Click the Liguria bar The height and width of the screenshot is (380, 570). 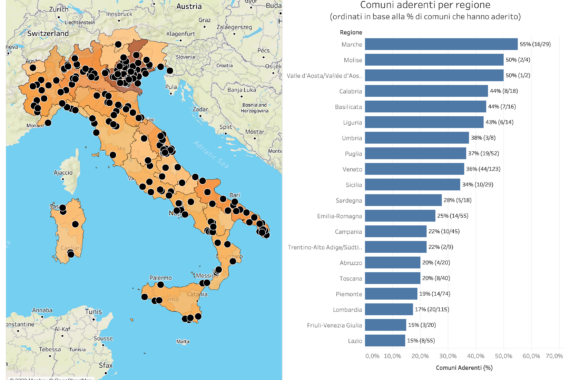[424, 122]
